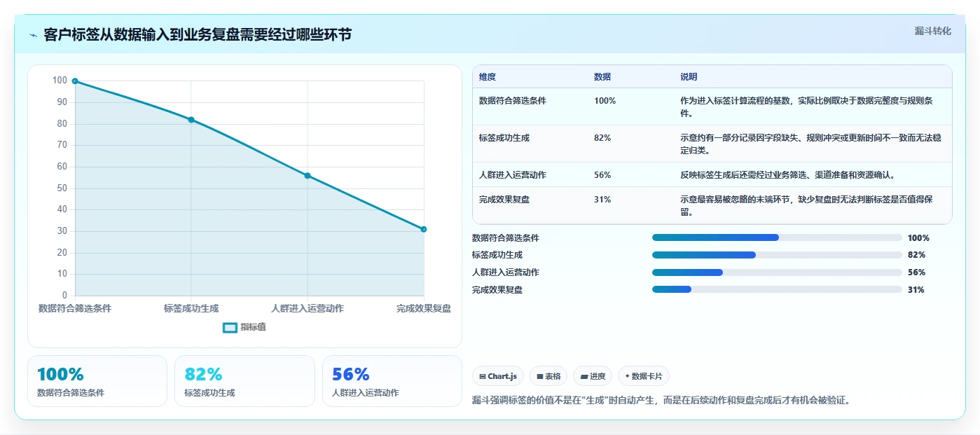980x435 pixels.
Task: Select the 表格 chip
Action: pyautogui.click(x=548, y=376)
